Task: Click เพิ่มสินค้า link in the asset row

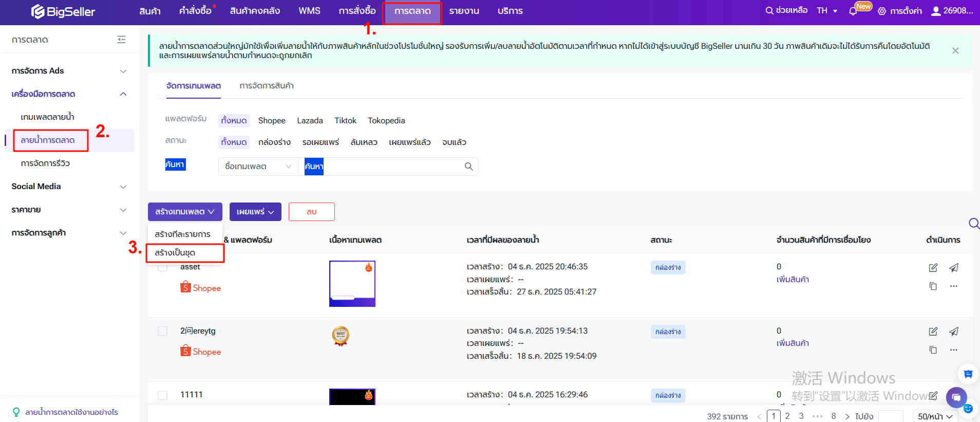Action: click(x=792, y=280)
